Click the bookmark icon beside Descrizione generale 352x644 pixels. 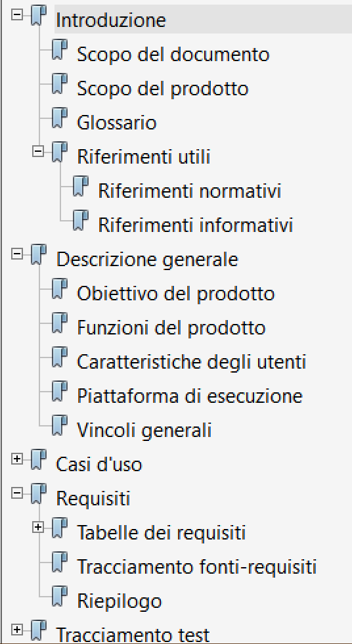click(x=39, y=255)
